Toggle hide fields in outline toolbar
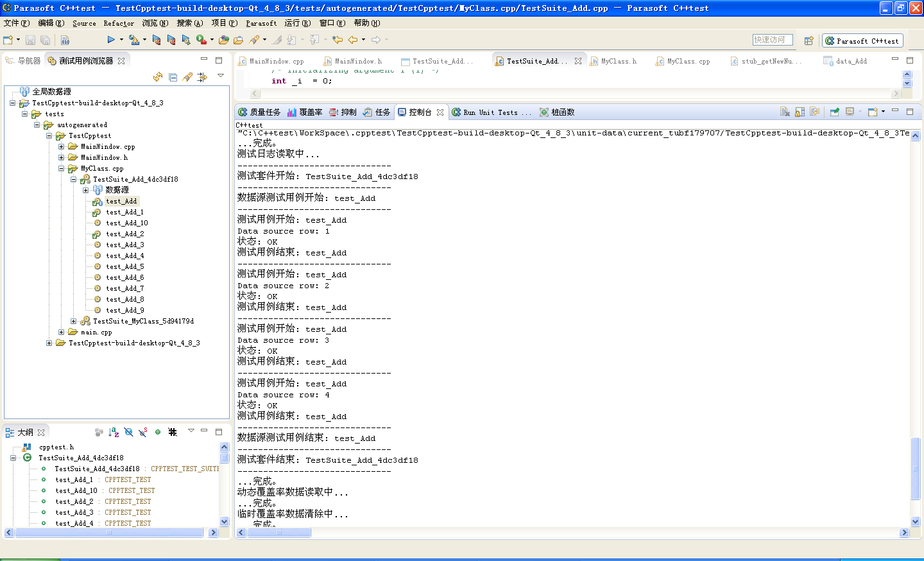The image size is (924, 561). pos(128,432)
